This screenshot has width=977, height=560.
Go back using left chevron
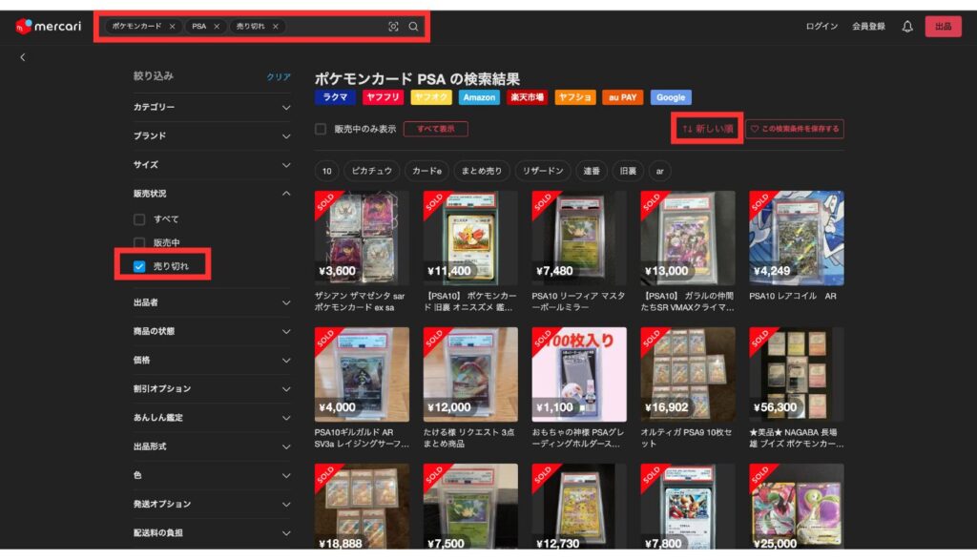(23, 57)
